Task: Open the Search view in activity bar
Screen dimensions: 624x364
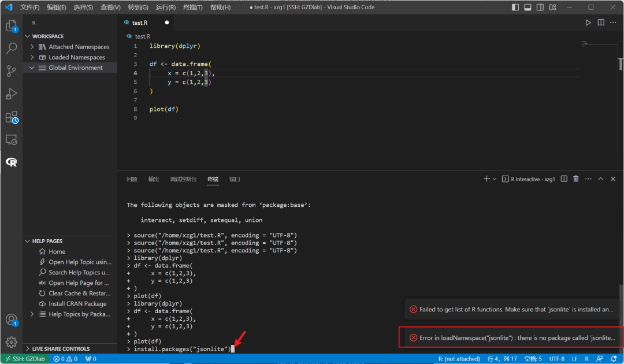Action: coord(11,48)
